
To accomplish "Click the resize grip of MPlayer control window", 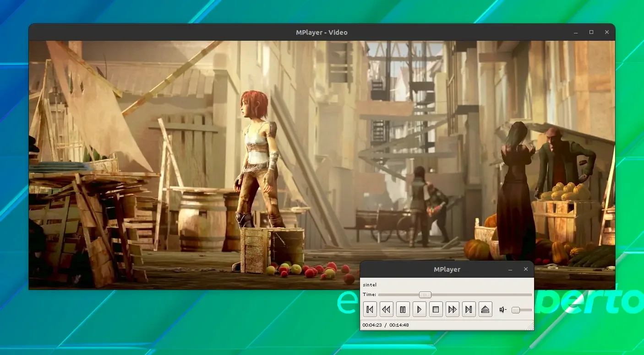I will (x=530, y=327).
